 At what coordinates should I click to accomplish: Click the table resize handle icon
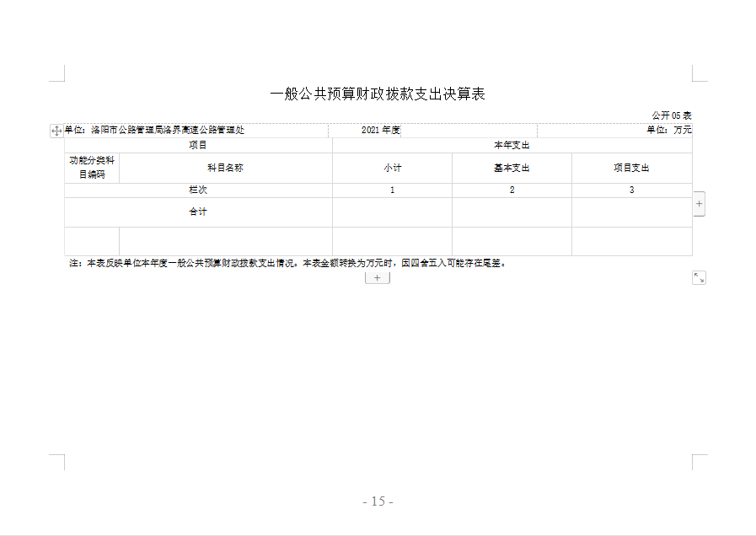[x=699, y=277]
